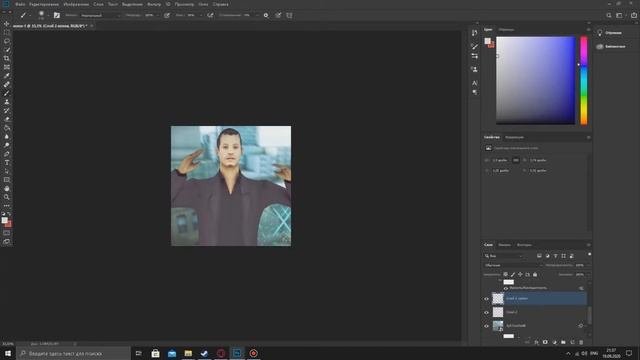Click the Windows search box in taskbar
Viewport: 640px width, 360px height.
(73, 353)
